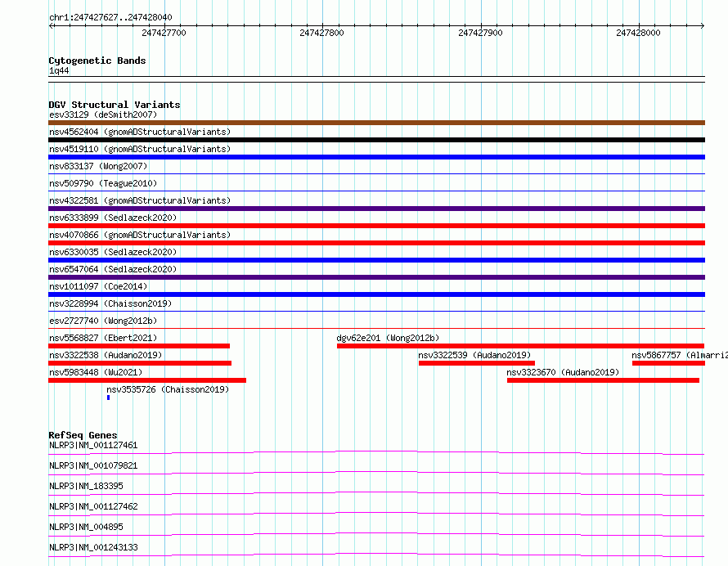Click the nsv3323670 (Audano2019) red bar

tap(603, 380)
